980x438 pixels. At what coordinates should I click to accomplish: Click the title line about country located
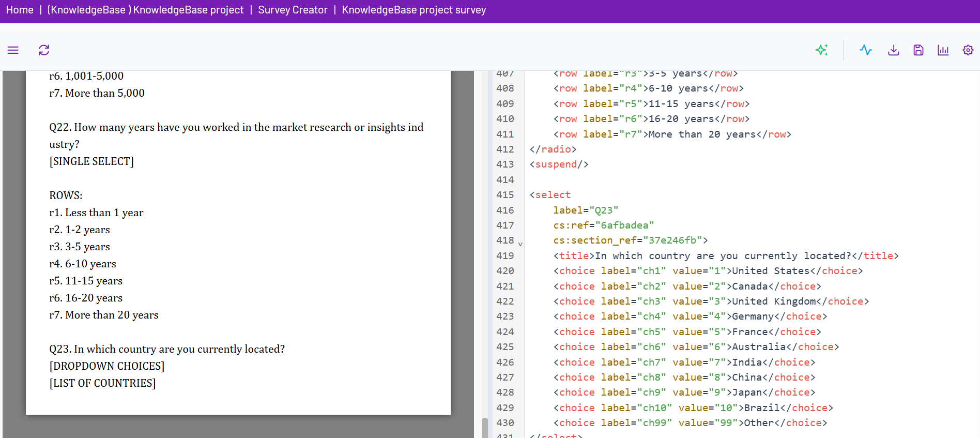tap(726, 256)
